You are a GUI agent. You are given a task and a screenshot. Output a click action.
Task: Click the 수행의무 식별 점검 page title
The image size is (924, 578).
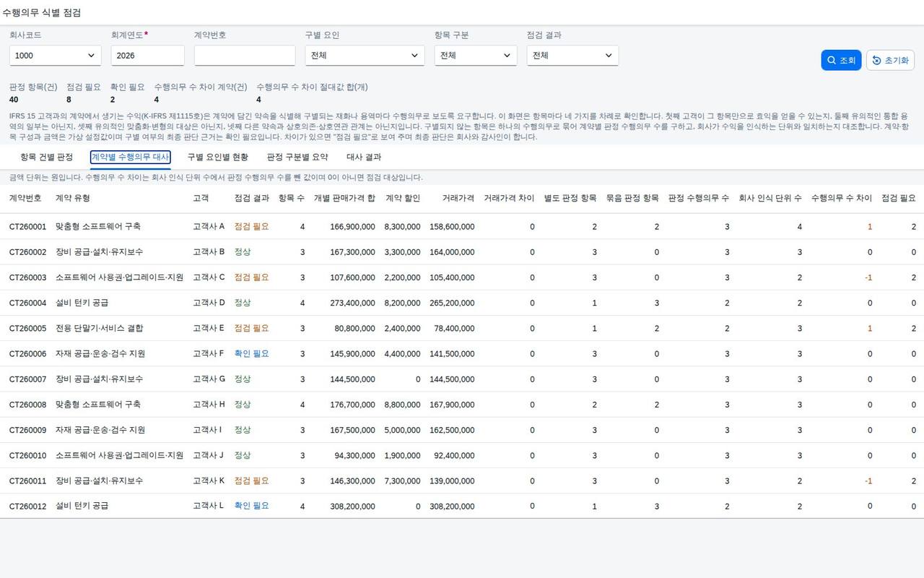42,13
